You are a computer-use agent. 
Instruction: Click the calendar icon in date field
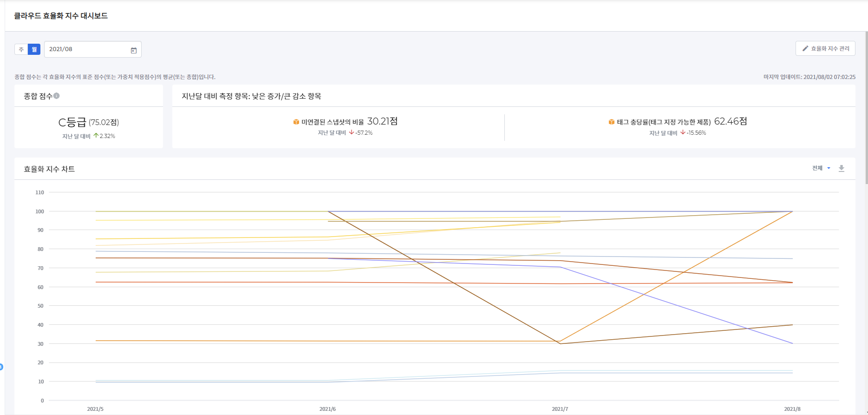(134, 50)
